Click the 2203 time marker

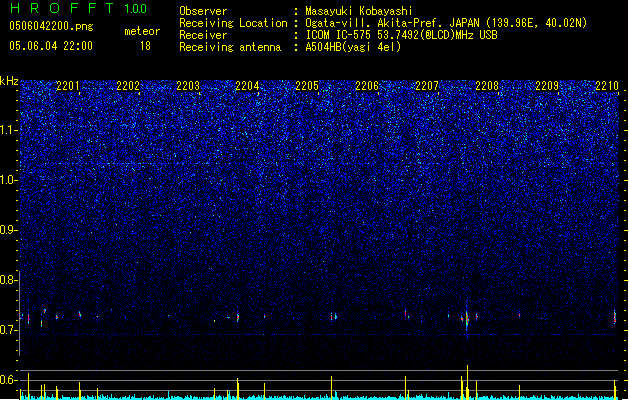(x=188, y=86)
